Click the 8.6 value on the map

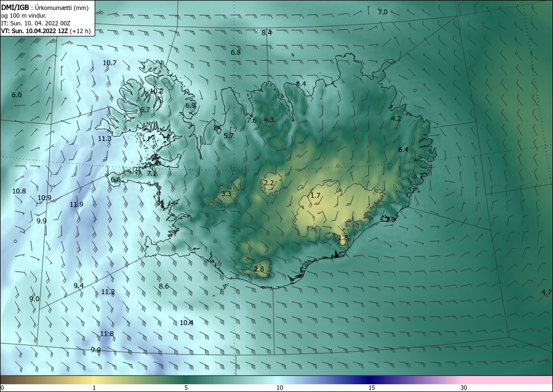click(x=164, y=286)
